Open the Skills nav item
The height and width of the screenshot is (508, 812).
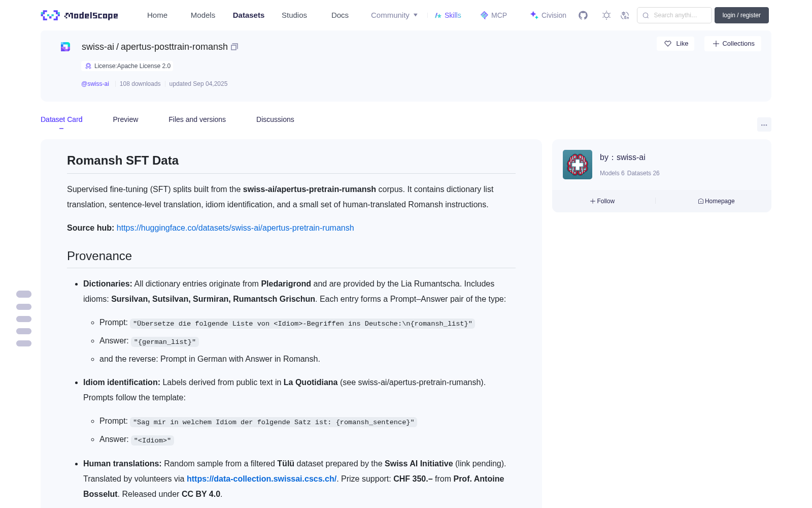(x=448, y=15)
